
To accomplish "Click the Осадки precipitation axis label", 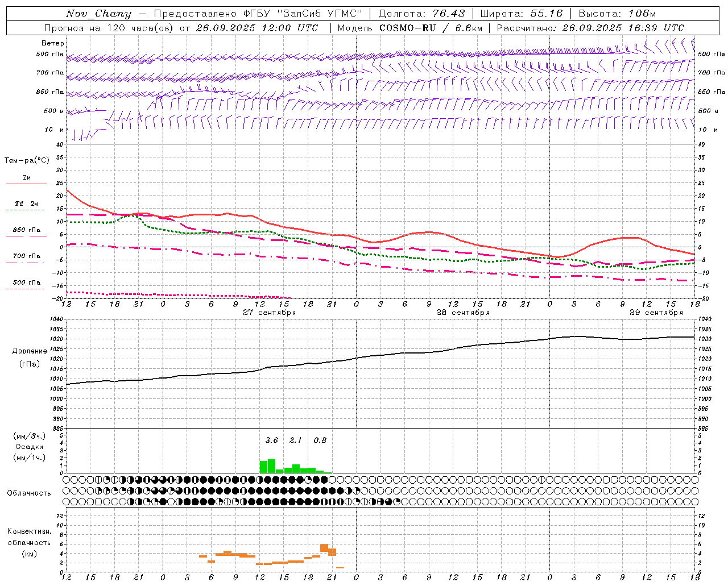I will tap(30, 447).
